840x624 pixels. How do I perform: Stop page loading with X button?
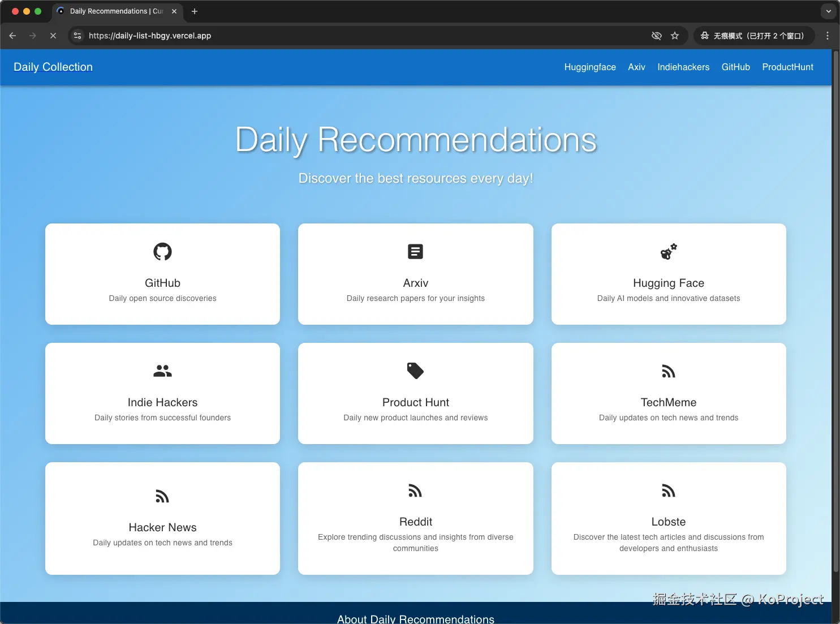(x=53, y=36)
